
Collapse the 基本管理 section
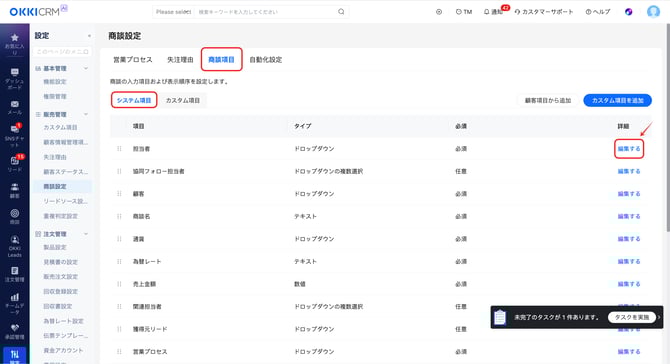86,68
